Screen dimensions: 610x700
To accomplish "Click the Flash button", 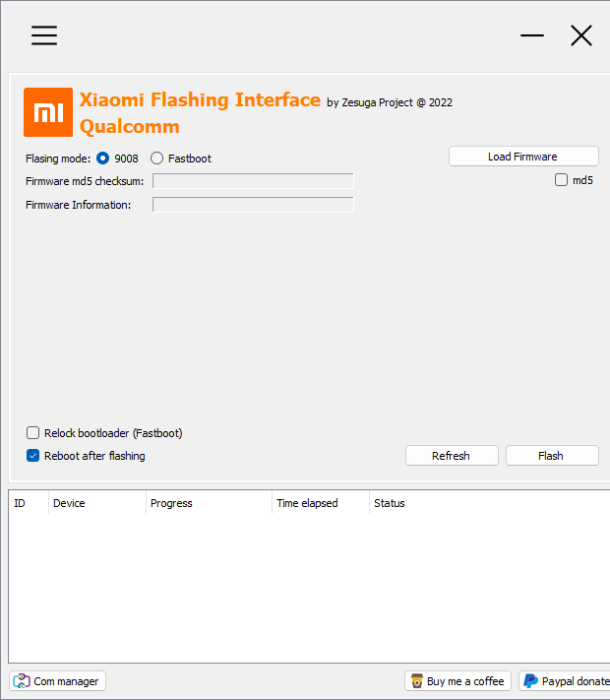I will (552, 456).
